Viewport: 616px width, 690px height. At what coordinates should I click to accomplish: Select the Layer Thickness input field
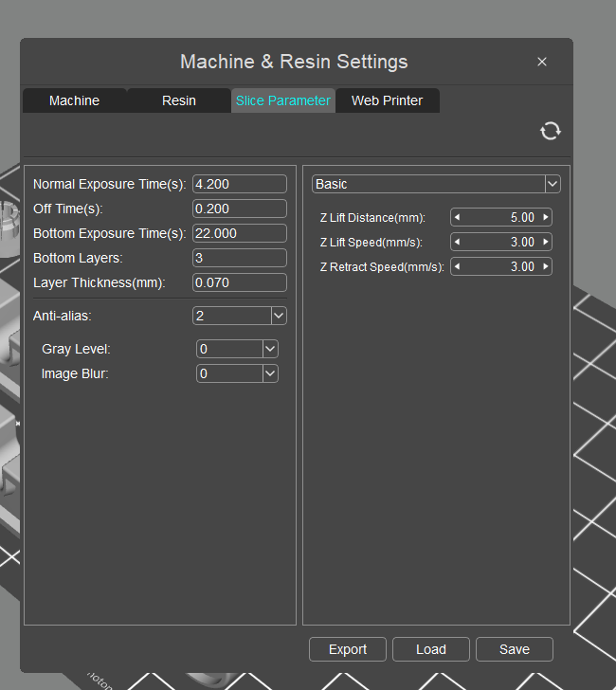[x=240, y=282]
